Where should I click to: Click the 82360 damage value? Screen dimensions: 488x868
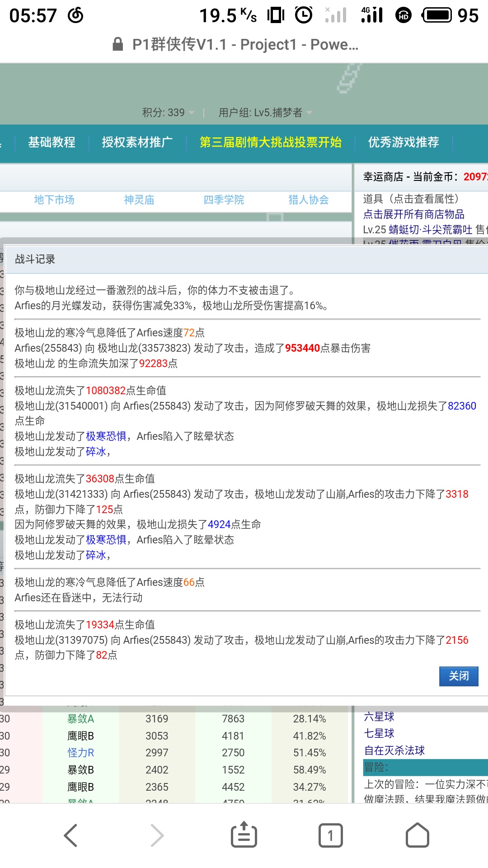[x=462, y=406]
